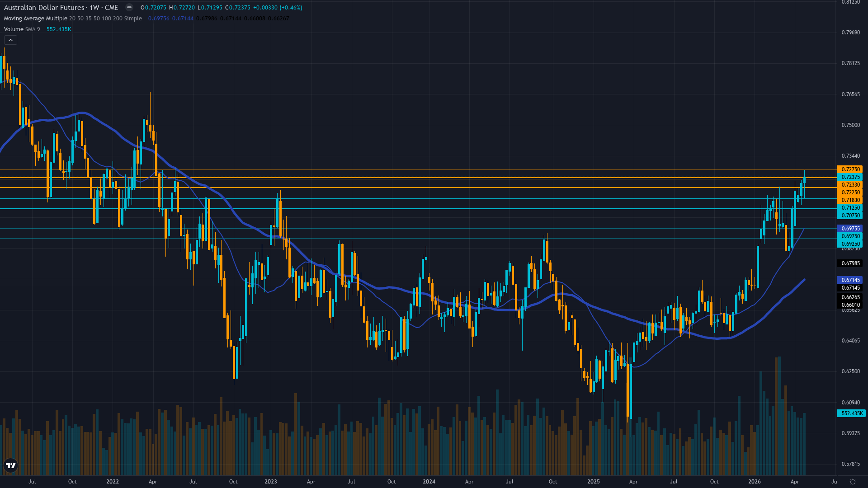Select the cyan 0.69250 price label
Viewport: 868px width, 488px height.
850,244
